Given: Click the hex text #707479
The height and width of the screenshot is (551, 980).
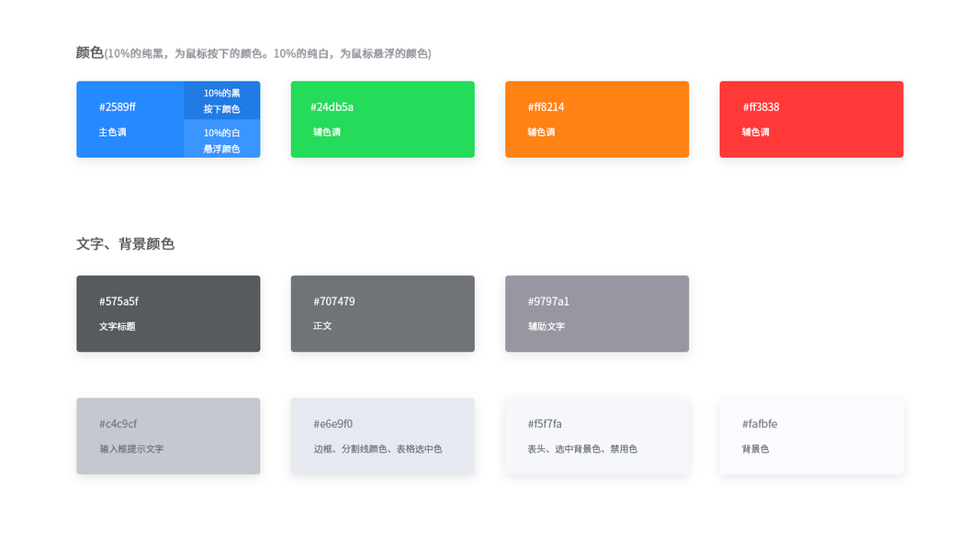Looking at the screenshot, I should pos(334,301).
